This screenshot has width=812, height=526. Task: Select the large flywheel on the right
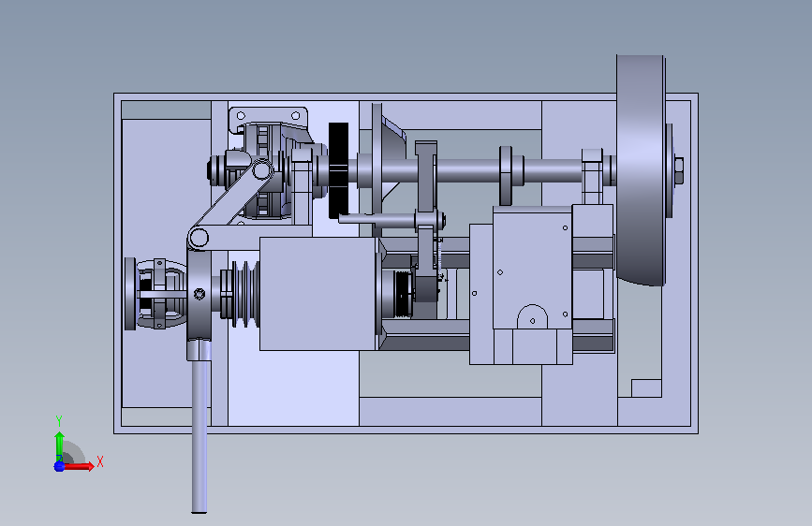pyautogui.click(x=641, y=169)
